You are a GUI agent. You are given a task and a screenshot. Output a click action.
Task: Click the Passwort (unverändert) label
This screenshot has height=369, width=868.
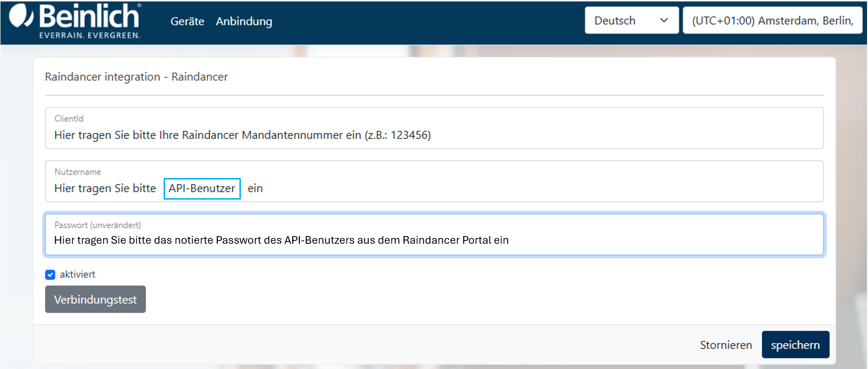point(98,225)
